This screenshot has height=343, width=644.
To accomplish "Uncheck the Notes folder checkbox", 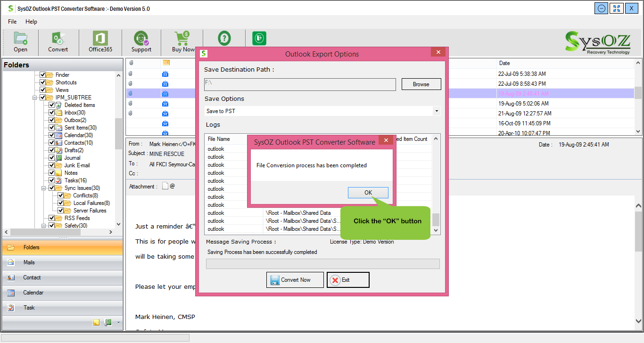I will click(52, 173).
